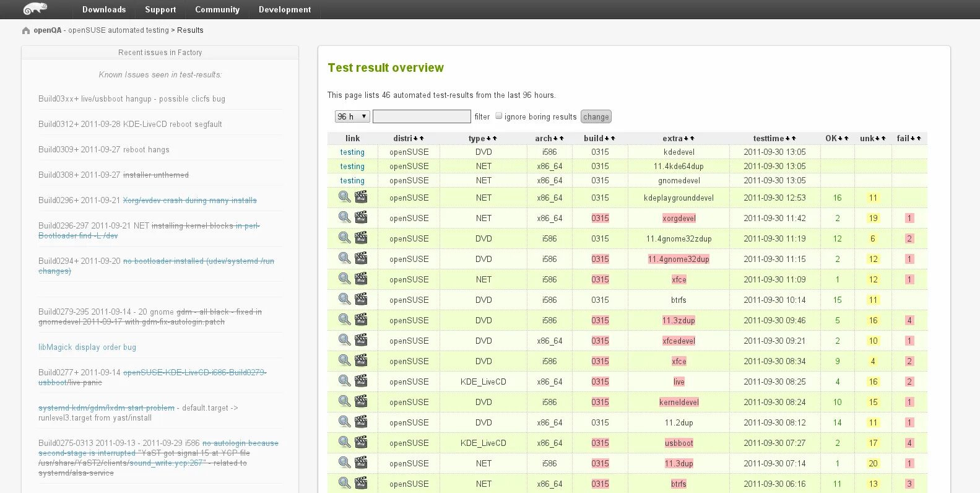Open 11.3zdup clapperboard video icon
The height and width of the screenshot is (493, 980).
pos(361,319)
